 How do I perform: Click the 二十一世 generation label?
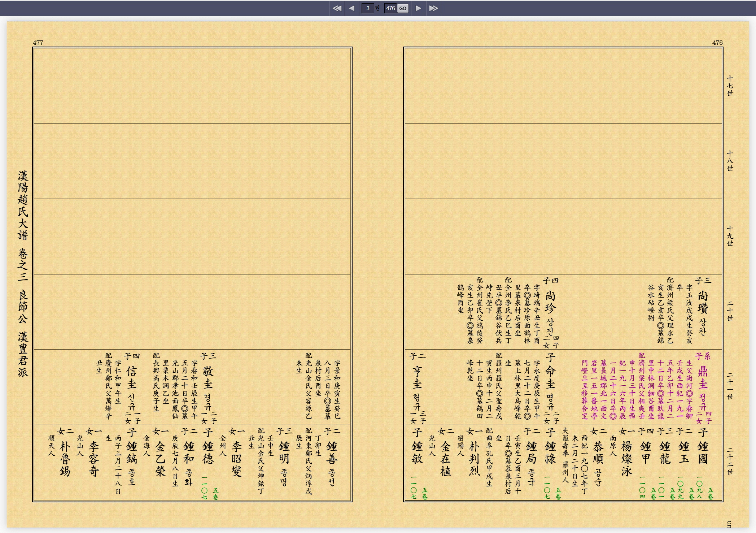click(730, 386)
